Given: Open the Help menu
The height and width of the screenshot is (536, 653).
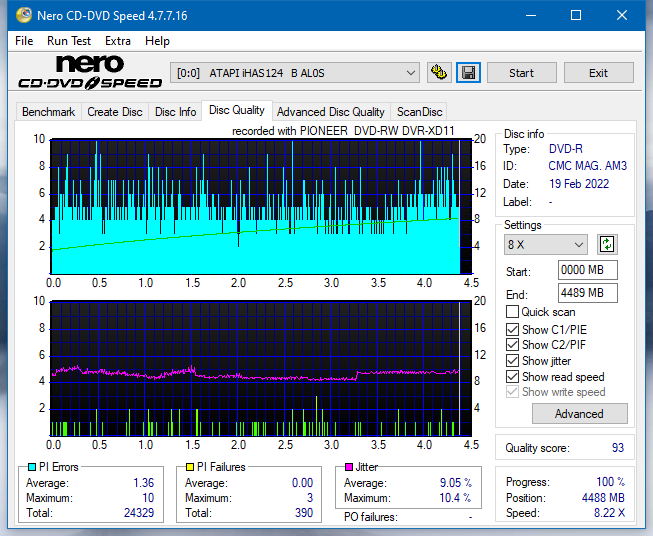Looking at the screenshot, I should coord(157,41).
